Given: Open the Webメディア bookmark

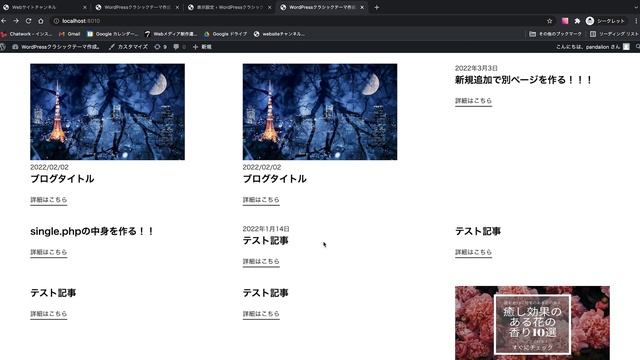Looking at the screenshot, I should click(x=171, y=34).
